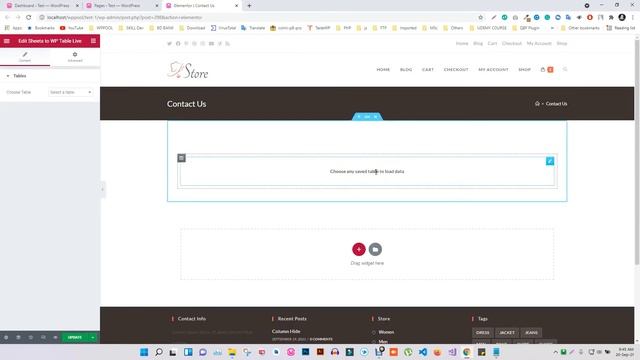Click the top-bar Checkout link

(512, 43)
